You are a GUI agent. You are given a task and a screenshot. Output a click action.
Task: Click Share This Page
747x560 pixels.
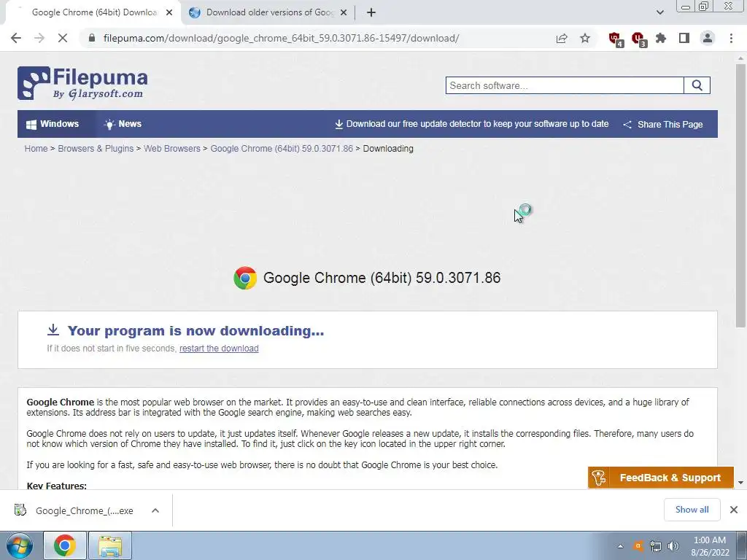pyautogui.click(x=662, y=124)
